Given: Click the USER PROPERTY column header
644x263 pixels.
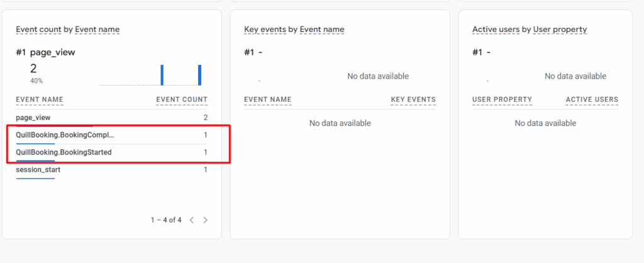Looking at the screenshot, I should tap(502, 100).
